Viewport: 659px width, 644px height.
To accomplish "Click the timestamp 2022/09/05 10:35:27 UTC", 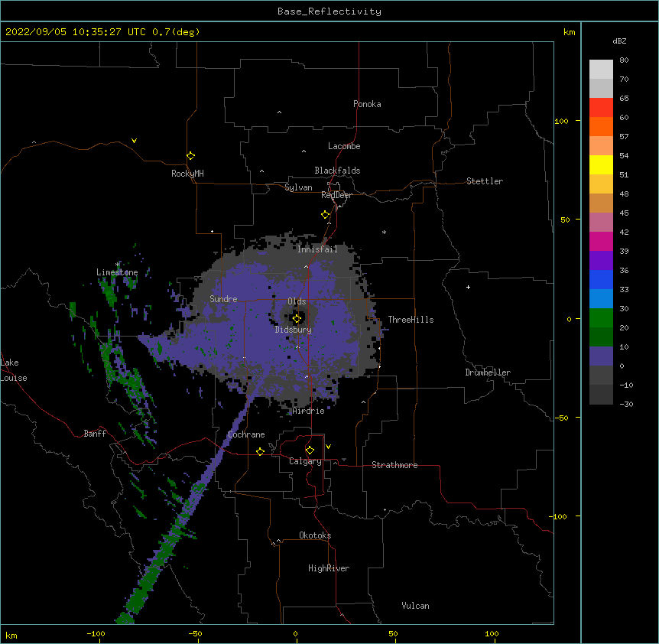I will (x=75, y=32).
